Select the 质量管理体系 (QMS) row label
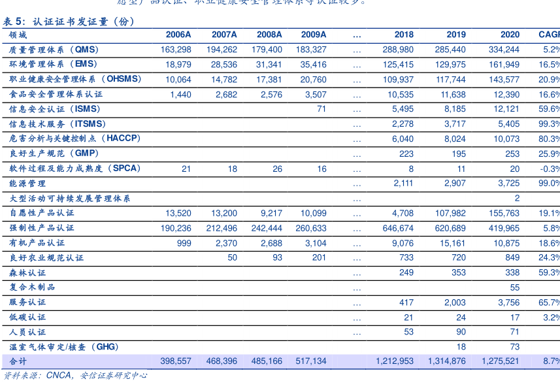The height and width of the screenshot is (392, 560). click(53, 50)
